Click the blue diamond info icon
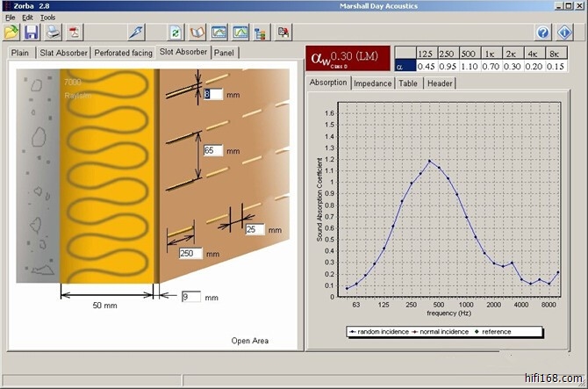 pos(564,32)
